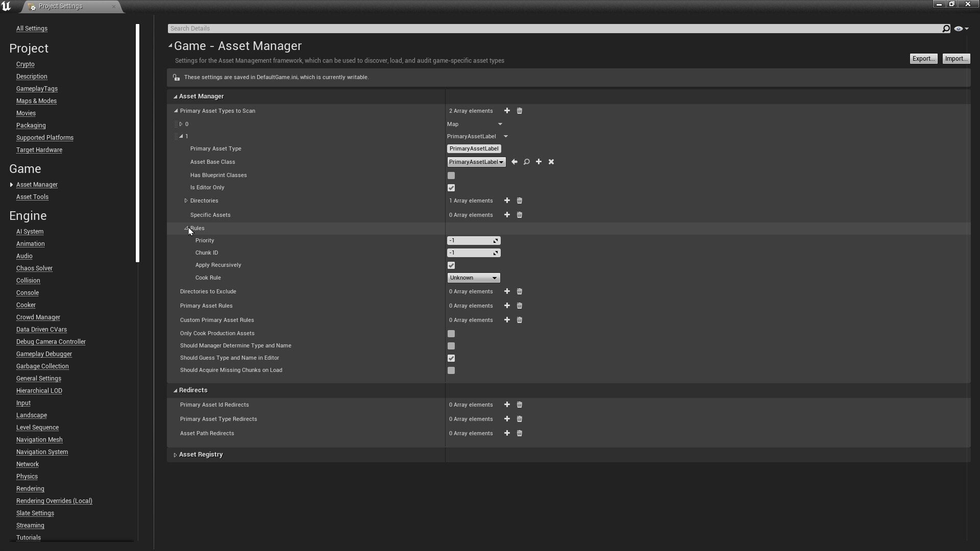Use selected asset for Asset Base Class
This screenshot has height=551, width=980.
[x=514, y=162]
